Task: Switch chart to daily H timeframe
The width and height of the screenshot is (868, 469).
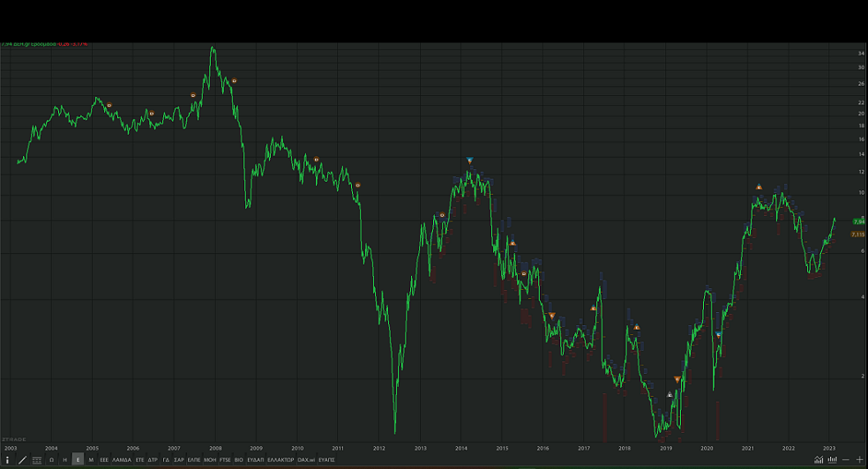Action: tap(64, 459)
